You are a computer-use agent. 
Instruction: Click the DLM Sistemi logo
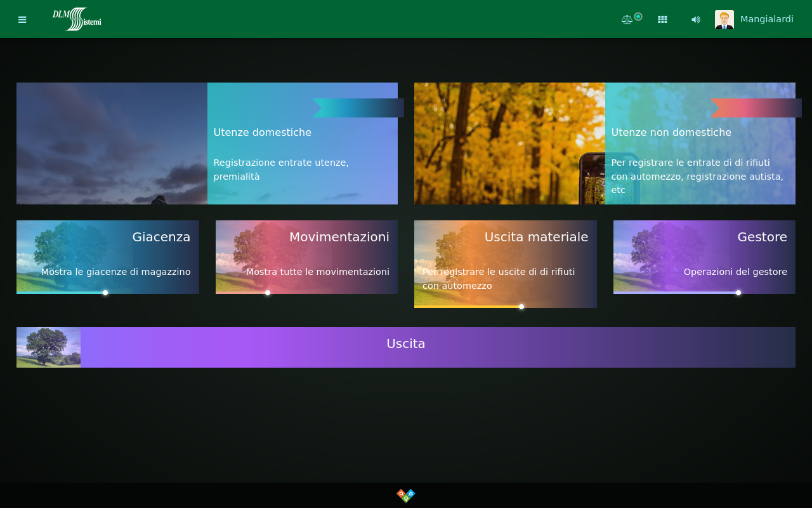(x=77, y=19)
